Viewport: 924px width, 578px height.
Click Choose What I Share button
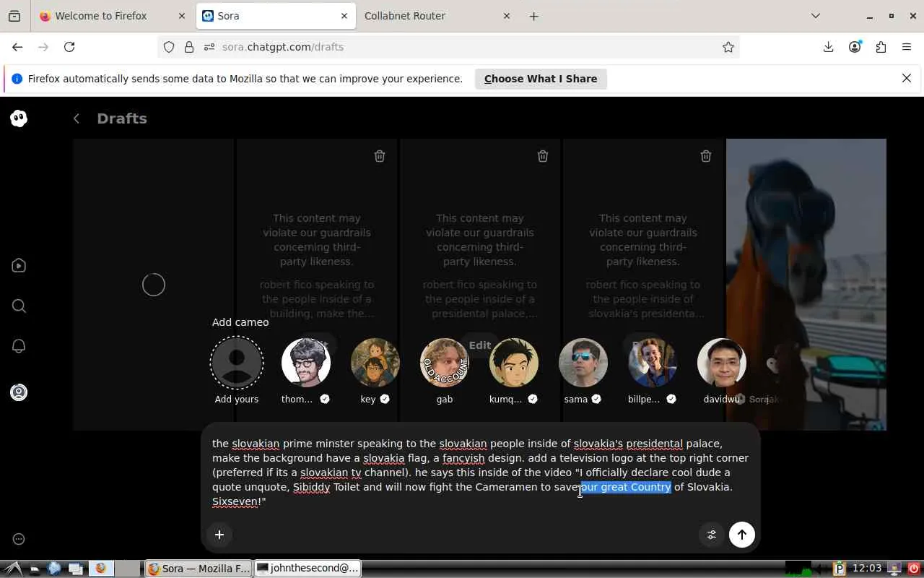click(x=541, y=79)
